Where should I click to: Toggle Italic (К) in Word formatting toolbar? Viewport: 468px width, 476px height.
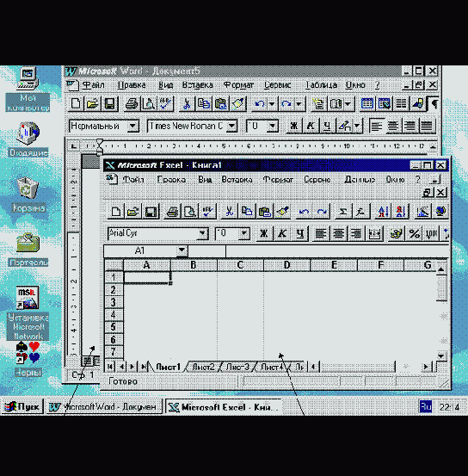[x=311, y=126]
